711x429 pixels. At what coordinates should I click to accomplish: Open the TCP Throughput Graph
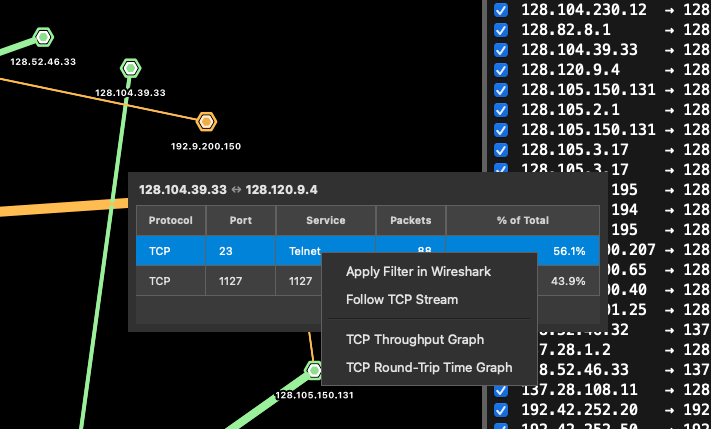click(x=415, y=340)
